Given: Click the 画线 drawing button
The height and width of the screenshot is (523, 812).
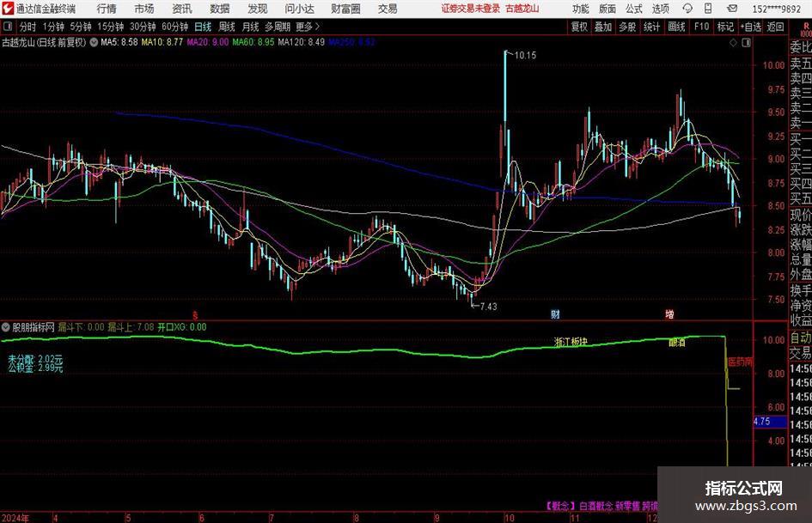Looking at the screenshot, I should (676, 27).
